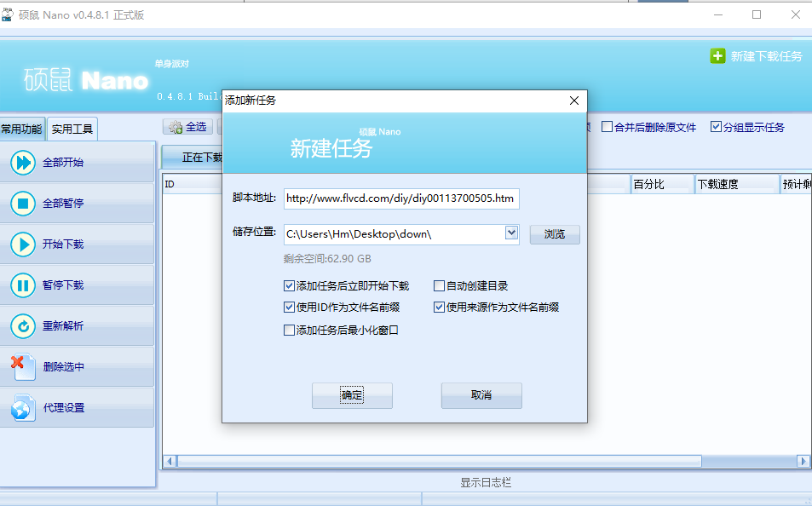Enable 添加任务后最小化窗口 checkbox

coord(289,331)
